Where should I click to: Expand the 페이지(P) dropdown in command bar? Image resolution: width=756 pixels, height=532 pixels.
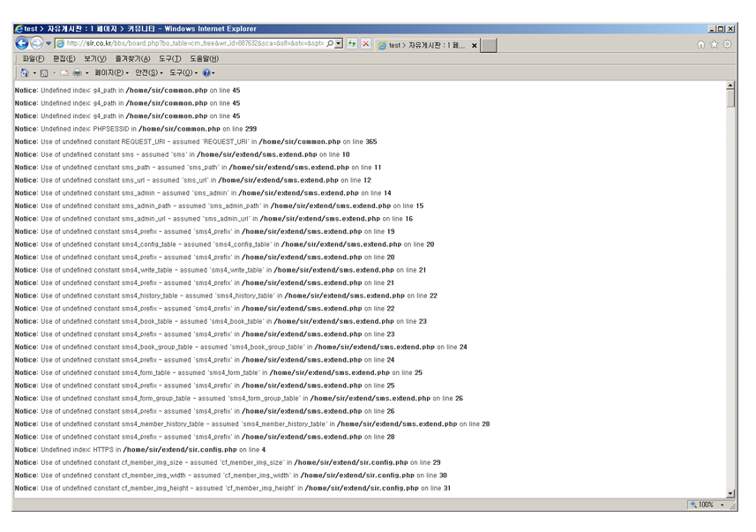click(x=111, y=72)
